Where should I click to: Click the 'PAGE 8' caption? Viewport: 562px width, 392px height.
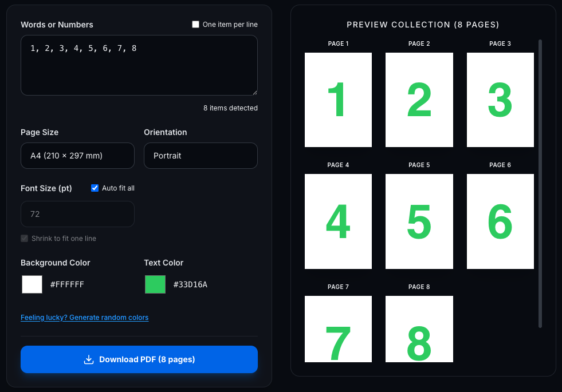click(419, 287)
